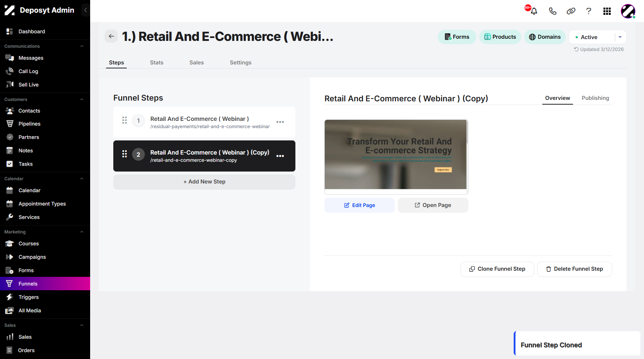Select the Overview tab

[x=557, y=98]
